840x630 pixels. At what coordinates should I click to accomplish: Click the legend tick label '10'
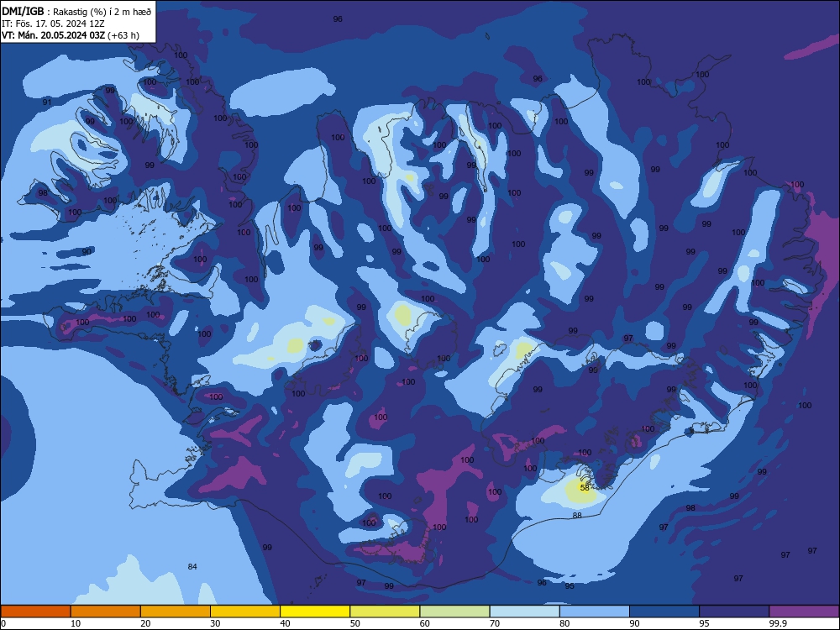(x=76, y=623)
